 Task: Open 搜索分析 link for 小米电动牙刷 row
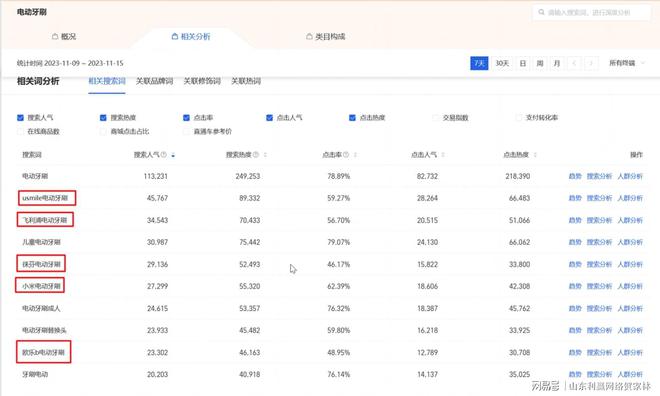[x=599, y=286]
